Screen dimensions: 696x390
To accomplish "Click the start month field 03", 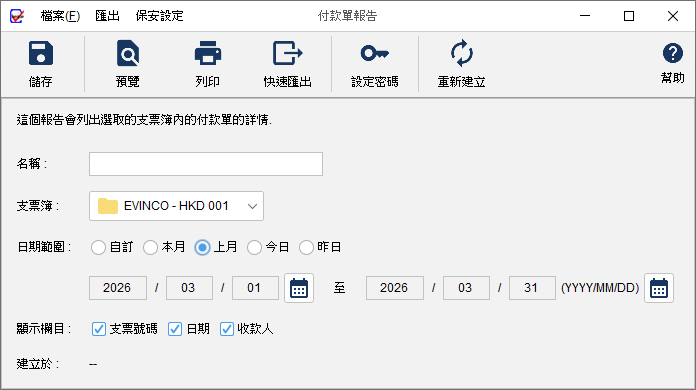I will coord(189,288).
